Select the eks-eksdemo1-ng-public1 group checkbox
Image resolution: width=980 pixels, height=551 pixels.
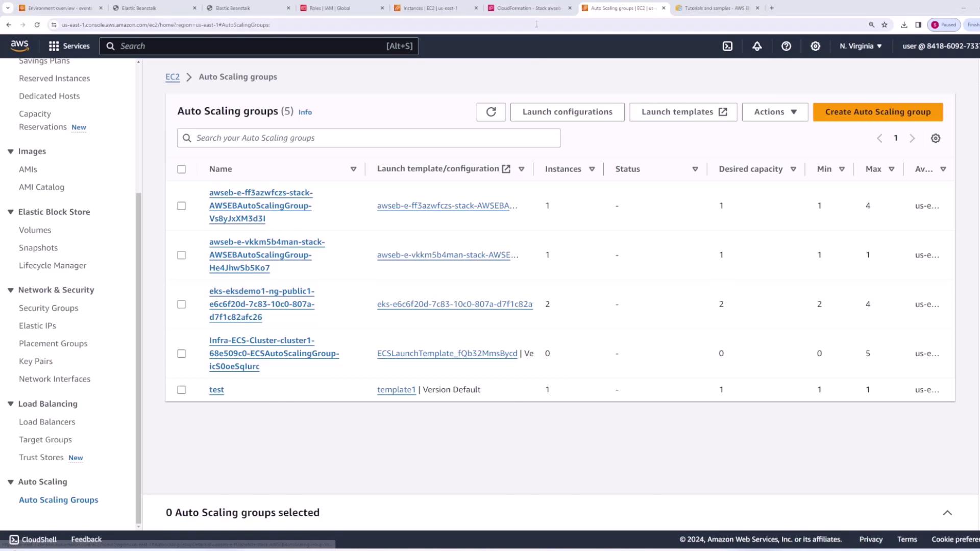[181, 304]
